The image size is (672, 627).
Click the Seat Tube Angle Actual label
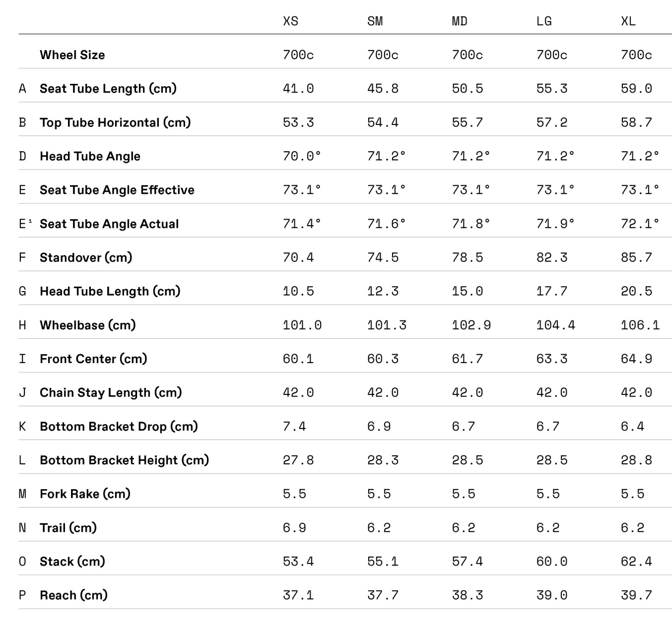pos(109,224)
